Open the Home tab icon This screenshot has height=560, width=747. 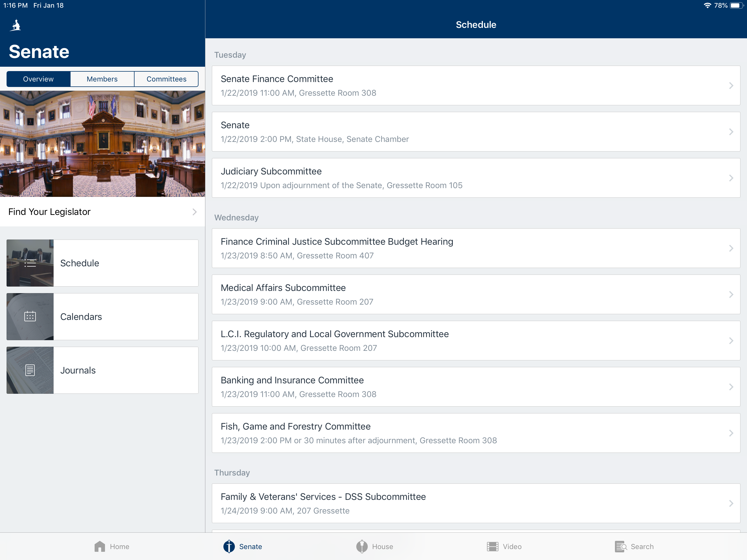click(x=100, y=546)
